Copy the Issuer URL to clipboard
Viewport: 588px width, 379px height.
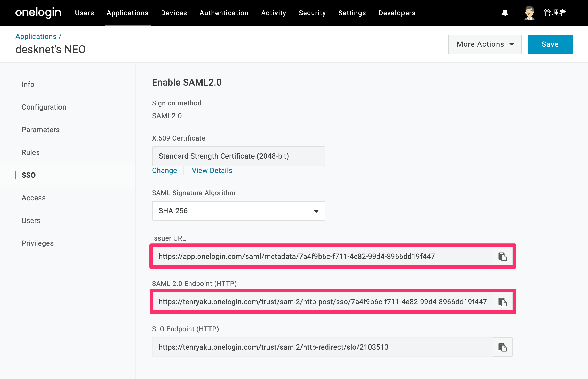click(502, 257)
